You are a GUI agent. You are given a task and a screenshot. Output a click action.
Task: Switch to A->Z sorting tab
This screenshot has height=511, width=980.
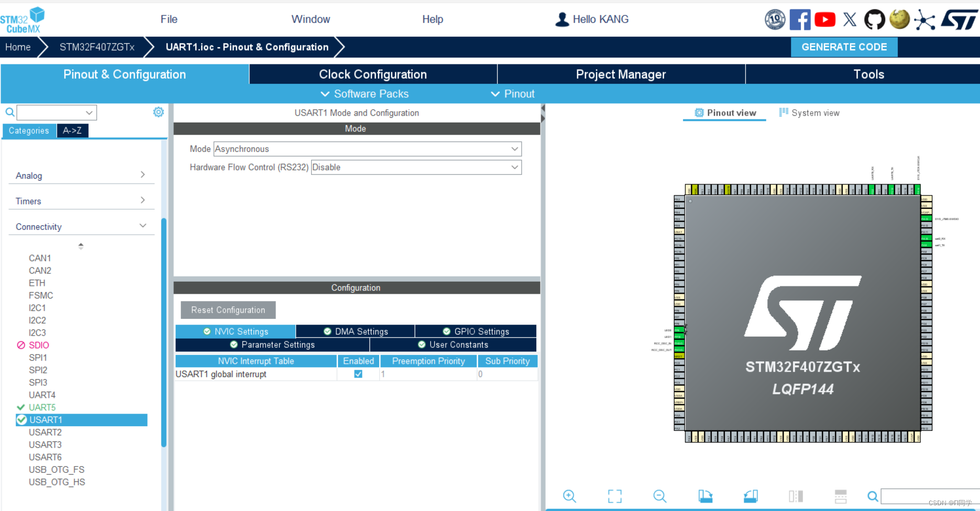(x=72, y=130)
